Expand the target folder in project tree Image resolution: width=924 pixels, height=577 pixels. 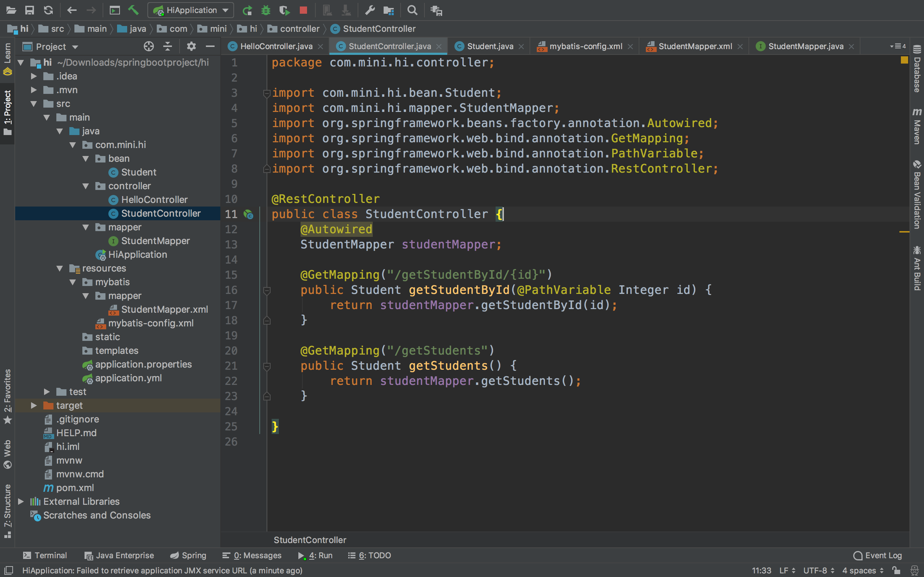click(34, 405)
